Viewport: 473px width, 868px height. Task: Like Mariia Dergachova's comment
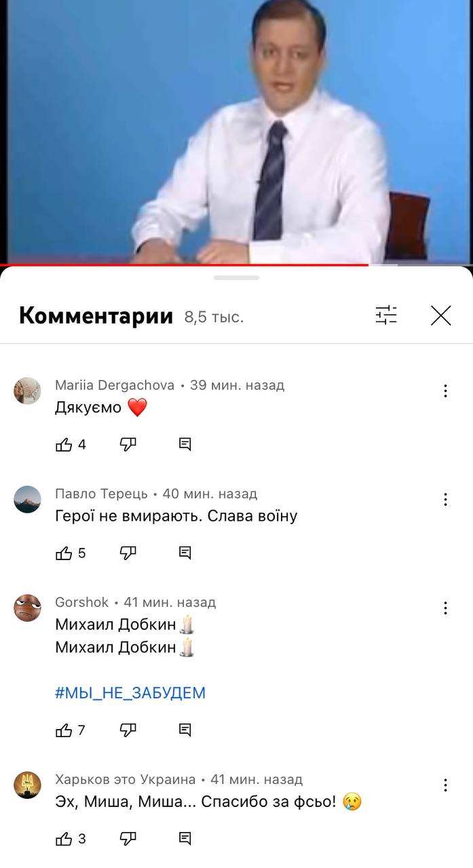[x=64, y=444]
